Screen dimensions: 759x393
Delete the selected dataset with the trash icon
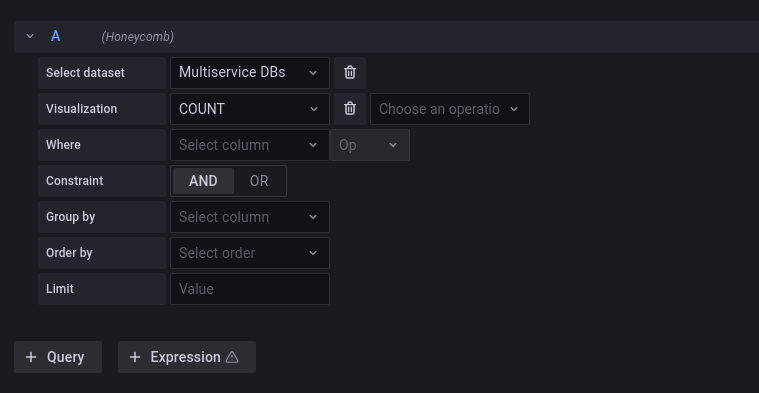350,73
